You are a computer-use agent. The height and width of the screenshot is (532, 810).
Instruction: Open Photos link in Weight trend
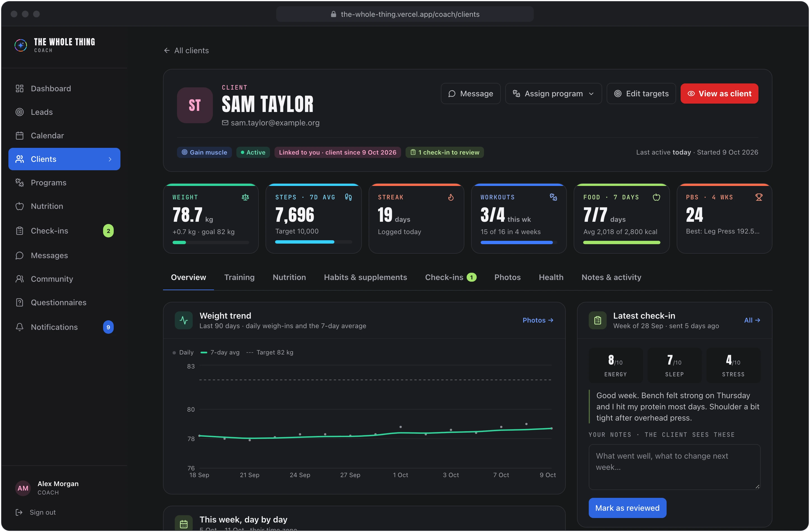click(538, 320)
